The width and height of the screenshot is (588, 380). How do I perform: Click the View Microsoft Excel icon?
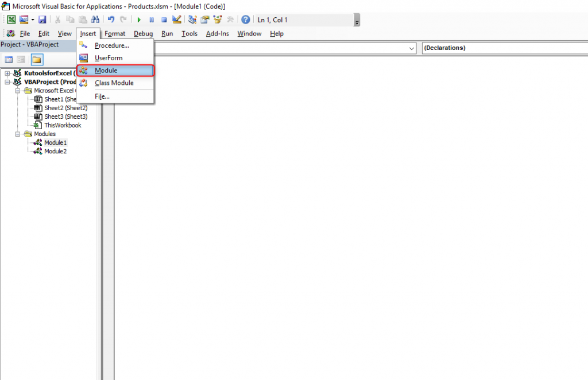click(x=11, y=20)
